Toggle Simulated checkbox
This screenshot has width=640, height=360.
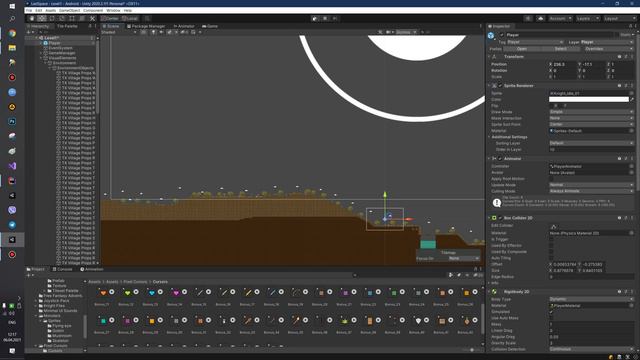(551, 312)
